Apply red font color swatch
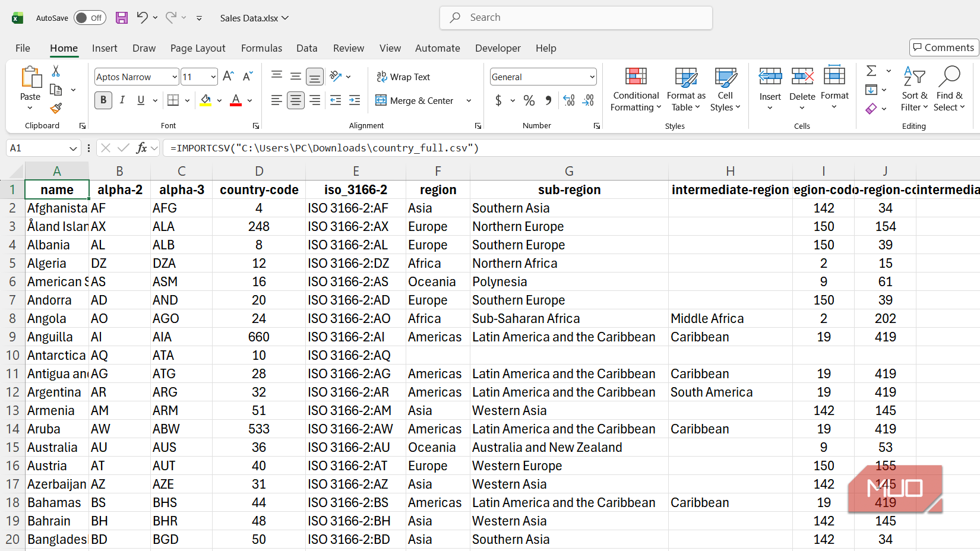The width and height of the screenshot is (980, 551). [x=236, y=100]
